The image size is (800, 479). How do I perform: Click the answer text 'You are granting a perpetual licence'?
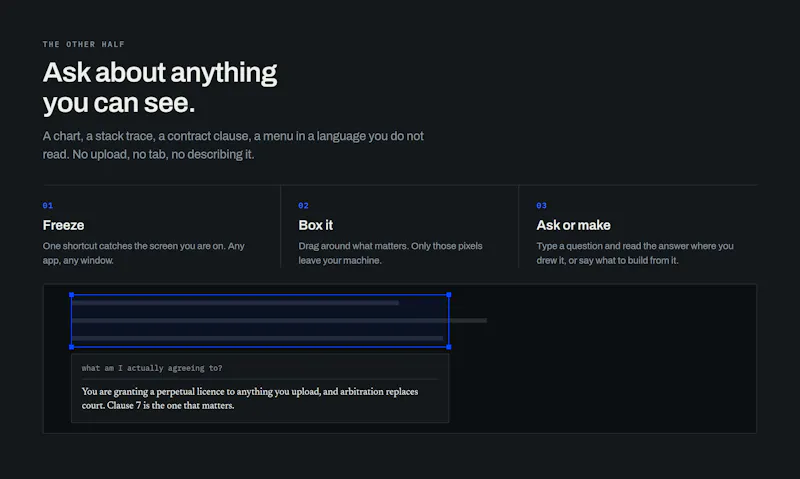(x=250, y=398)
